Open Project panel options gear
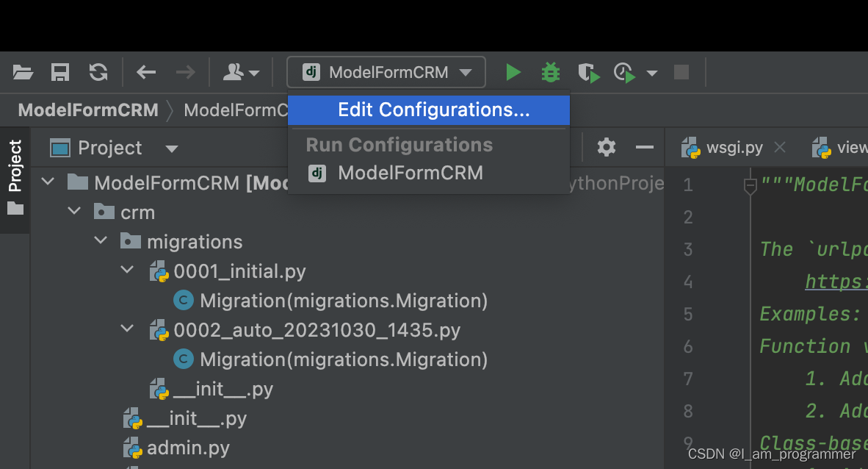 point(606,147)
